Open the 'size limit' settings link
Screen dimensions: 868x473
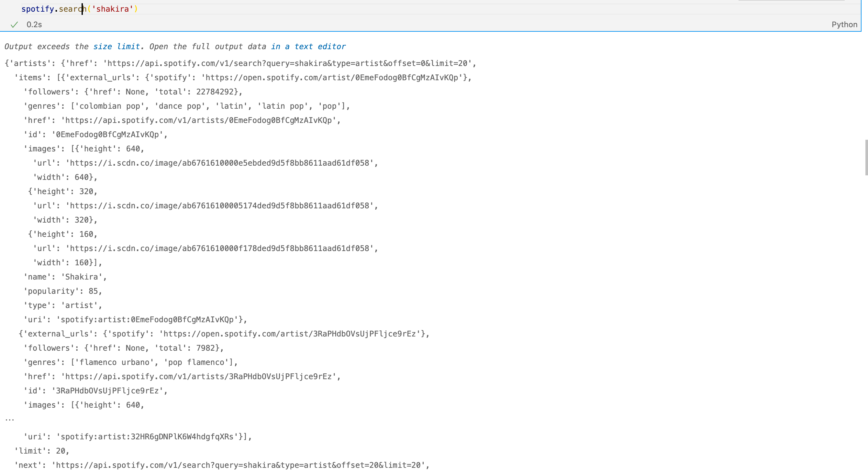[x=116, y=47]
